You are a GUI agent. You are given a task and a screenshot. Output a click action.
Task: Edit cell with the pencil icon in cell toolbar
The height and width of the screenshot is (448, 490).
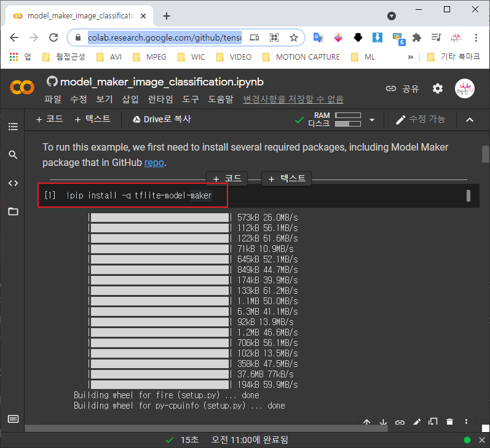(x=417, y=422)
